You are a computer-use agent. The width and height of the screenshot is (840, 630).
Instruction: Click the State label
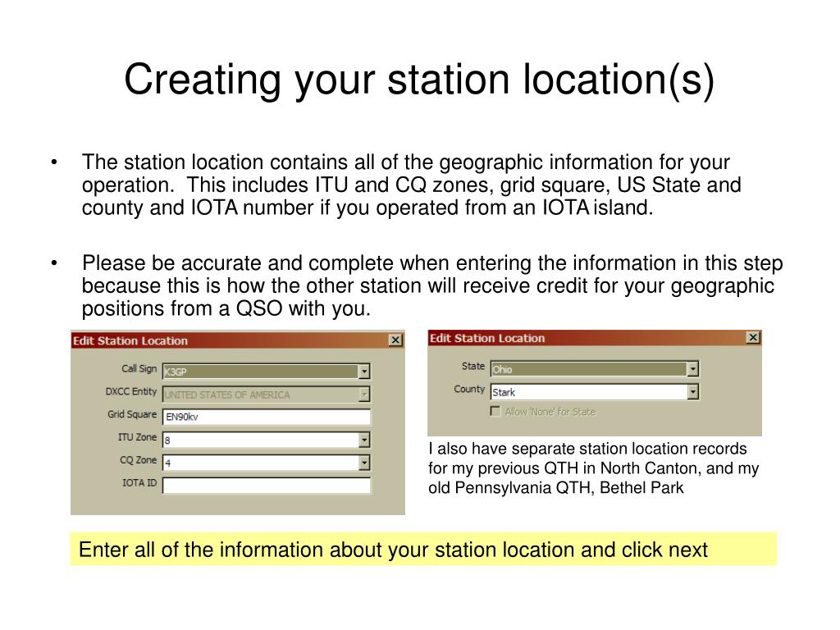pos(473,366)
